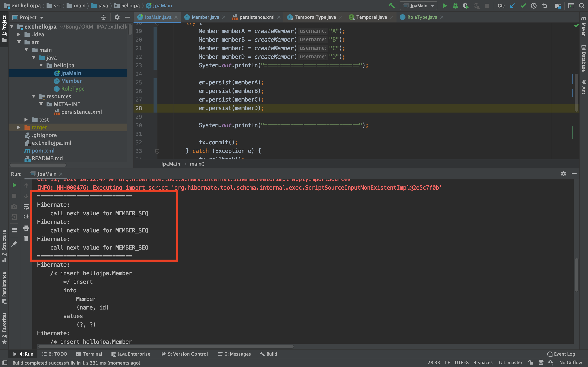
Task: Pin the Run tab
Action: (x=14, y=244)
